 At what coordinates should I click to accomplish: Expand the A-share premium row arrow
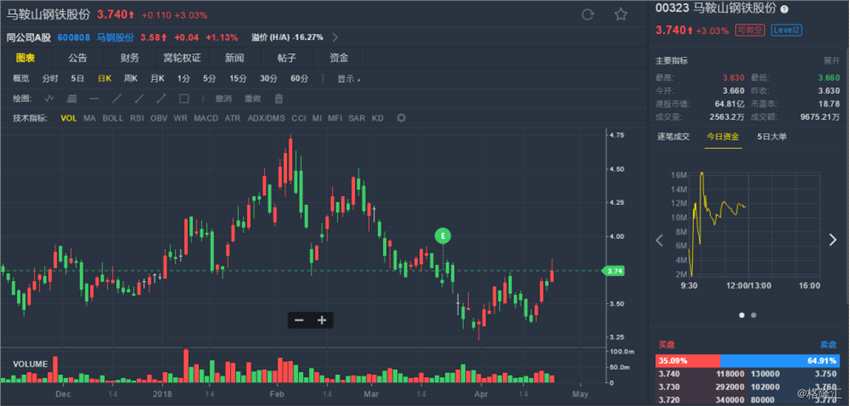(x=335, y=37)
